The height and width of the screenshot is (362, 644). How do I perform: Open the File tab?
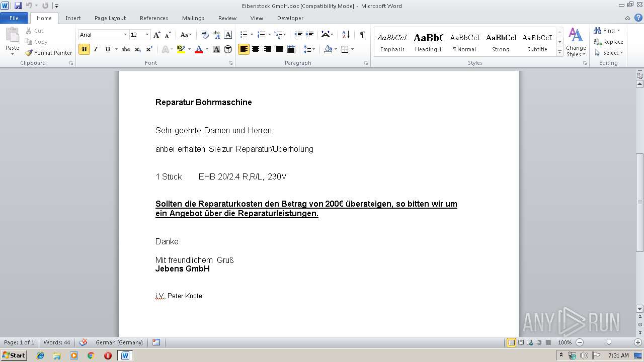click(x=14, y=18)
